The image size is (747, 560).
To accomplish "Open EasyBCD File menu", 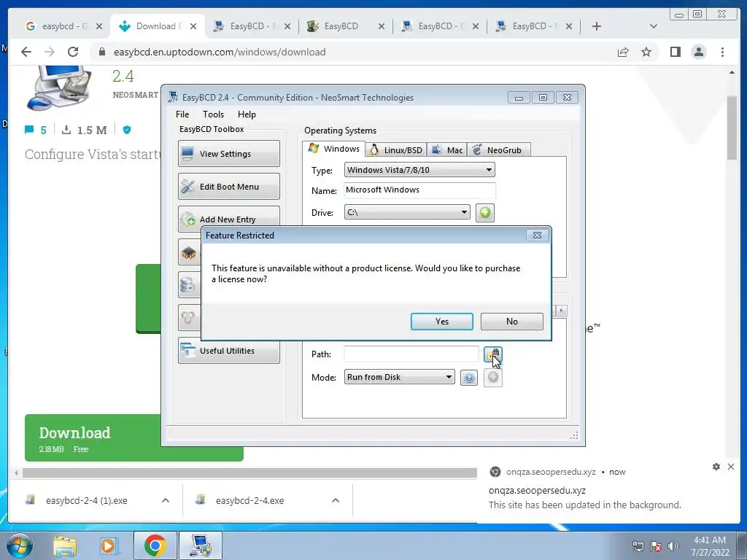I will [182, 114].
